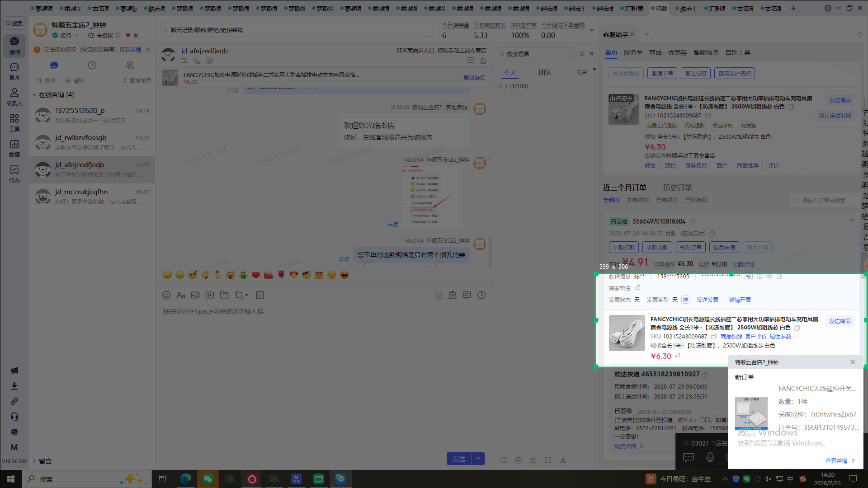Viewport: 868px width, 488px height.
Task: Open the order product thumbnail image
Action: point(627,333)
